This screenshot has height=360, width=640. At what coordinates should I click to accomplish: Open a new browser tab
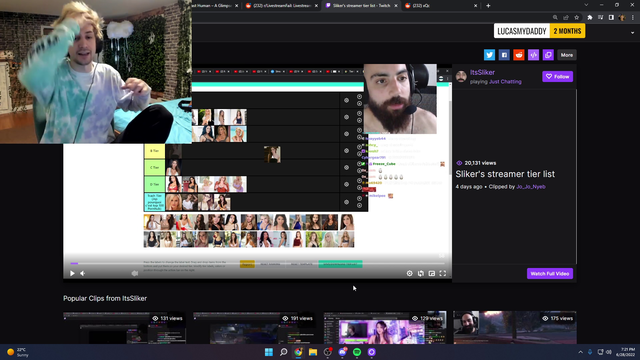click(488, 6)
